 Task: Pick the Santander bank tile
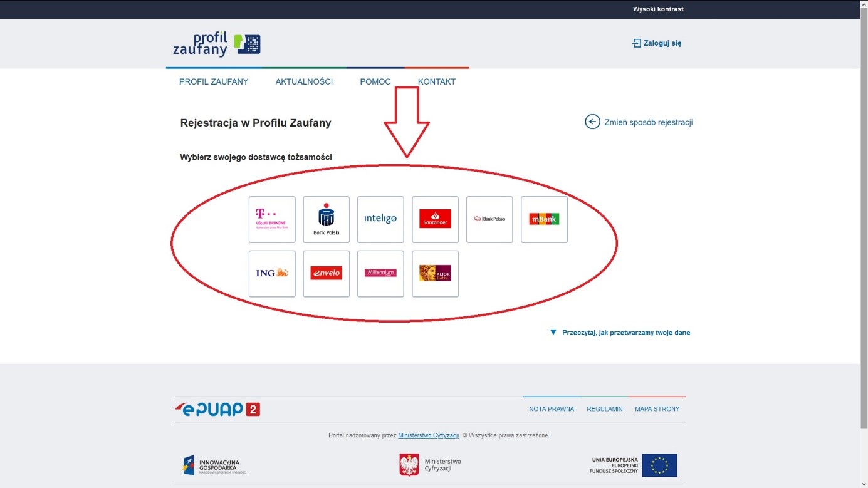click(x=435, y=219)
